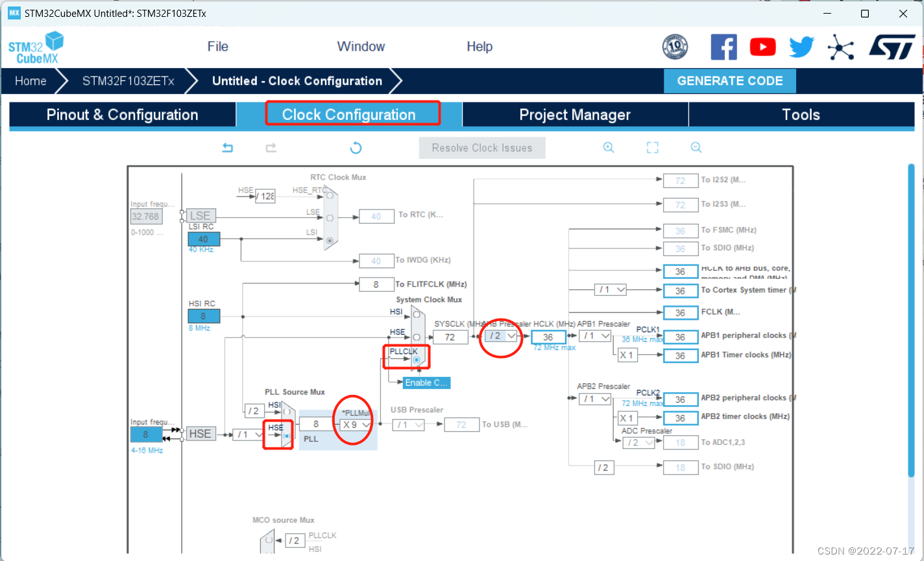Go to Home breadcrumb

click(30, 81)
